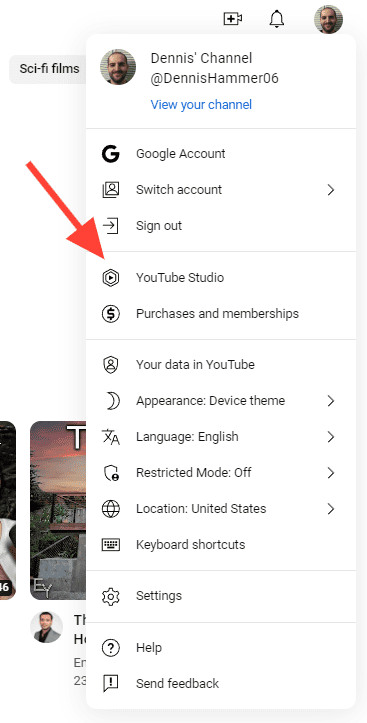This screenshot has width=367, height=723.
Task: Select the Sci-fi films chip
Action: click(x=48, y=69)
